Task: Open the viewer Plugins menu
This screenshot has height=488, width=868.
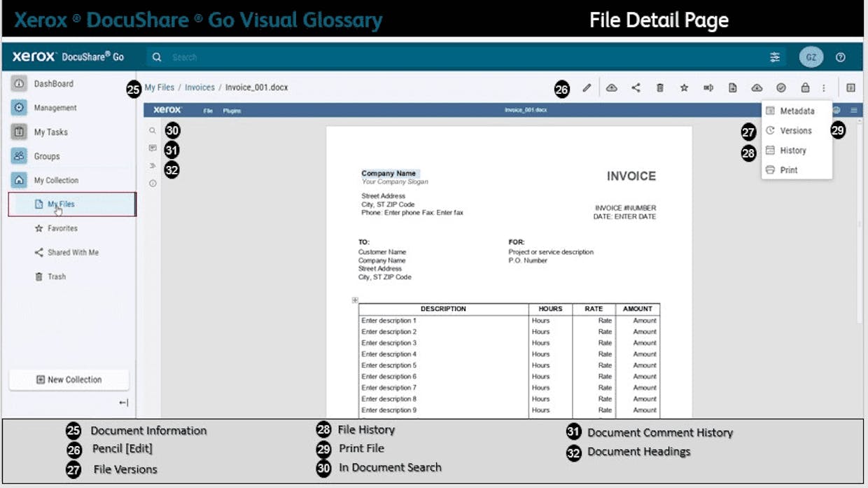Action: pos(232,111)
